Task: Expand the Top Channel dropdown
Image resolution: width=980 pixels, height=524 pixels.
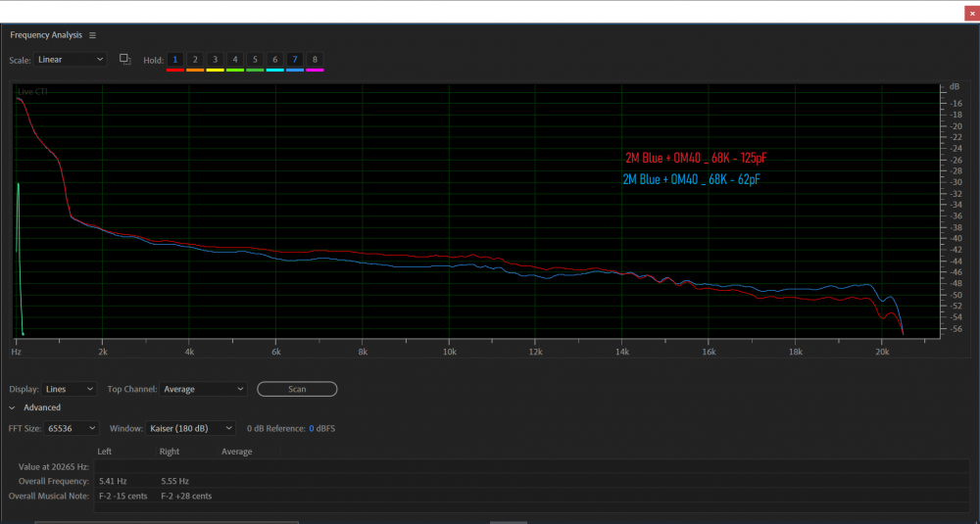Action: tap(203, 389)
